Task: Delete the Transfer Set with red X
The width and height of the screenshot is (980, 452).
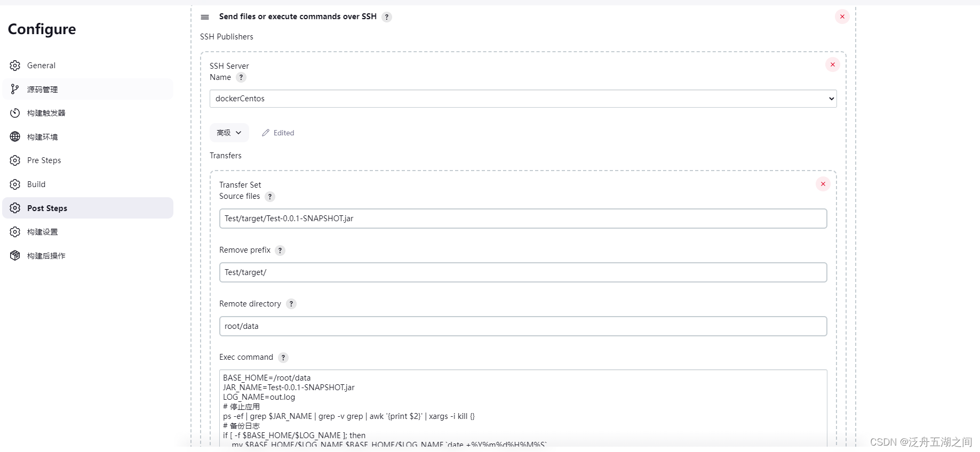Action: point(823,184)
